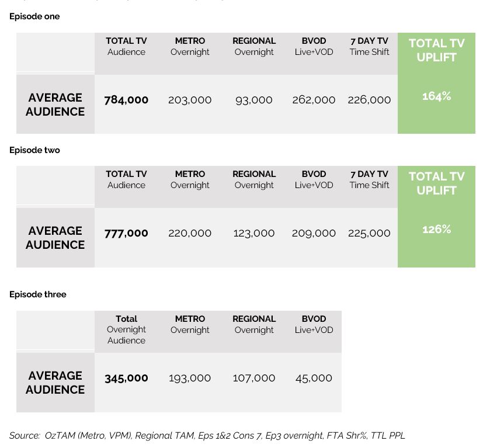The height and width of the screenshot is (448, 483).
Task: Select the 193,000 metro overnight figure
Action: pos(190,378)
